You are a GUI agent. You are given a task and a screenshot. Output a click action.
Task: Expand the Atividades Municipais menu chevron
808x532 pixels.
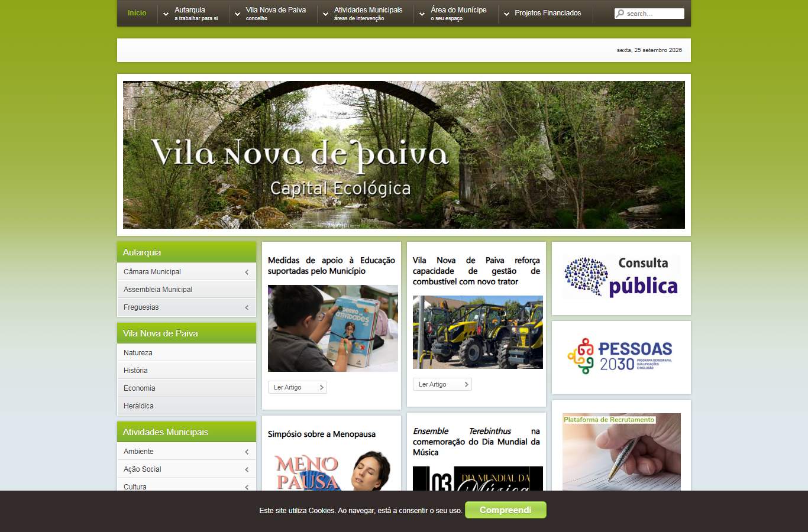pos(325,14)
